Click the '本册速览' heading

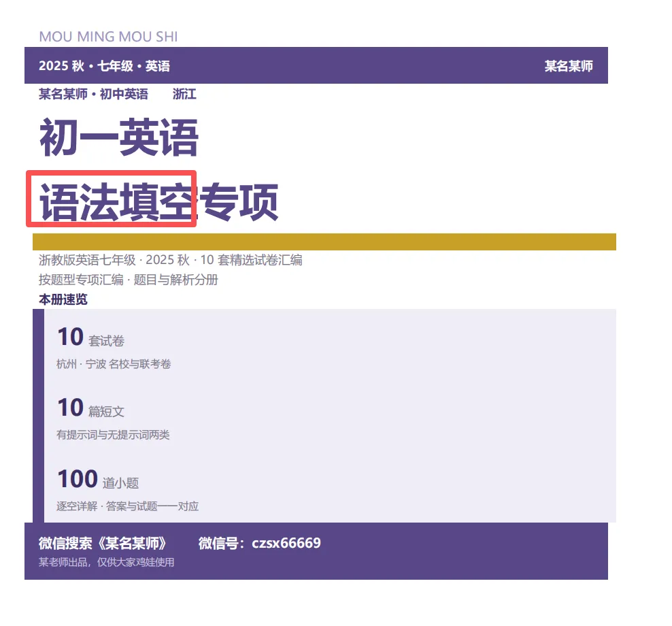(63, 299)
